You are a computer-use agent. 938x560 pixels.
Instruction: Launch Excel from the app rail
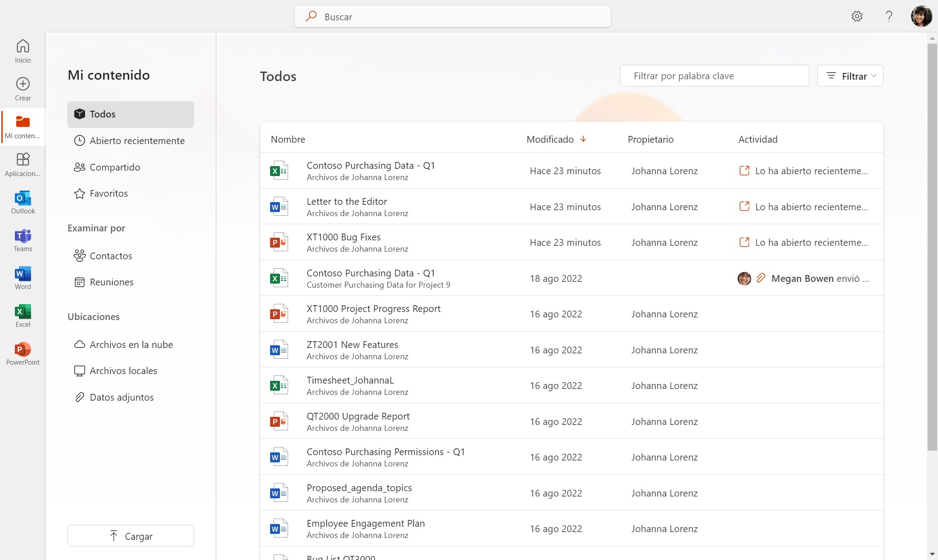pyautogui.click(x=22, y=315)
